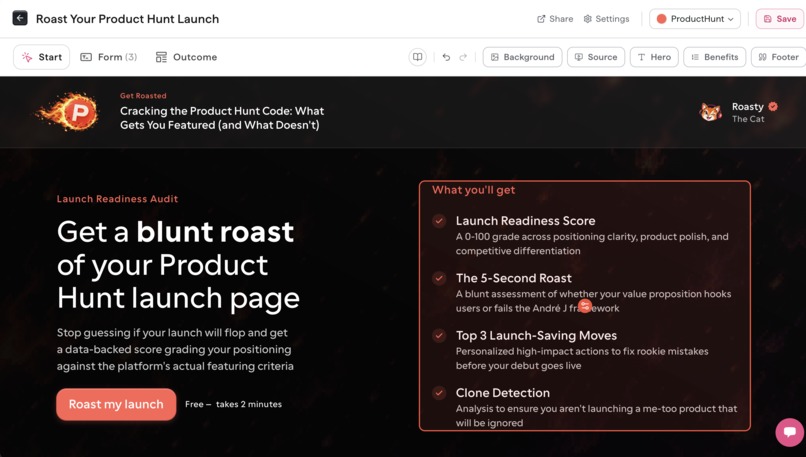This screenshot has height=457, width=806.
Task: Click the Roasty cat avatar
Action: [710, 112]
